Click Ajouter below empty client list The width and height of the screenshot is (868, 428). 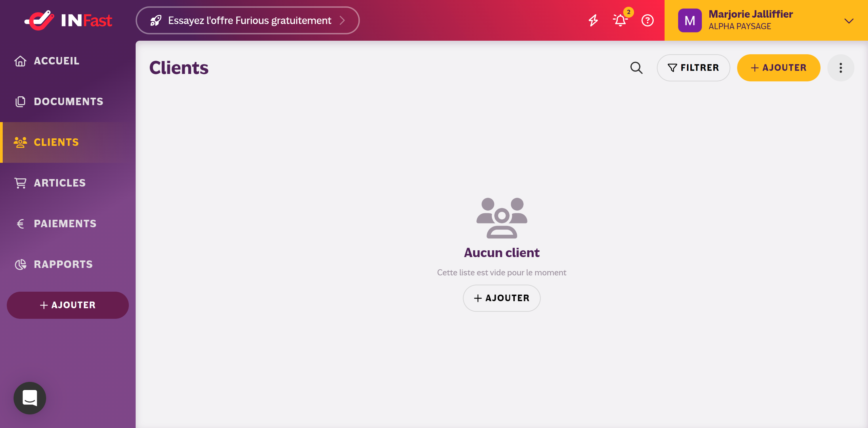(x=501, y=298)
